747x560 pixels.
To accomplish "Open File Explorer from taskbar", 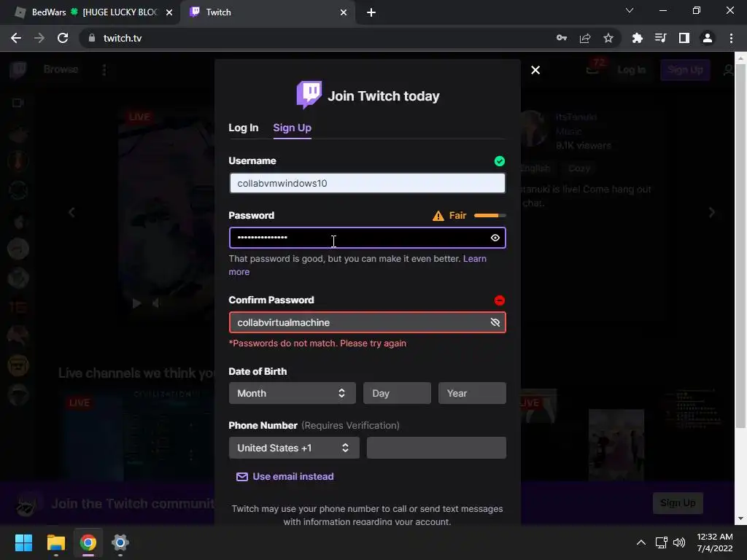I will (55, 542).
